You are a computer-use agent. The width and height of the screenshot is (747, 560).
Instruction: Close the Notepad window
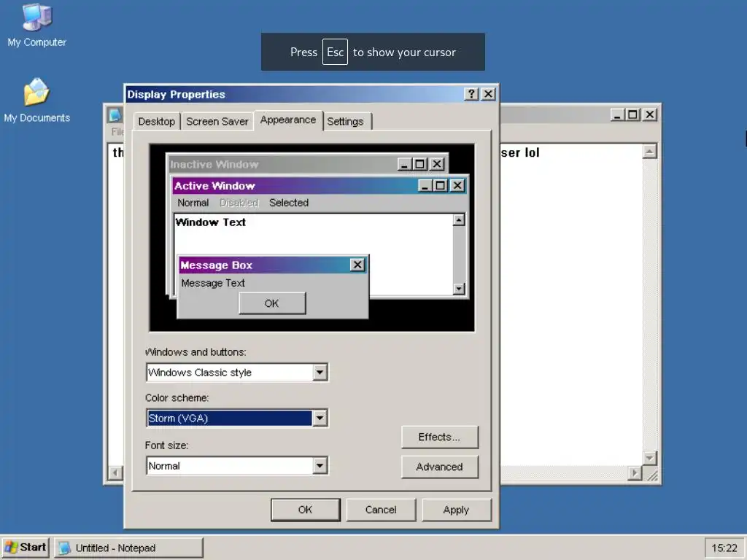tap(650, 114)
